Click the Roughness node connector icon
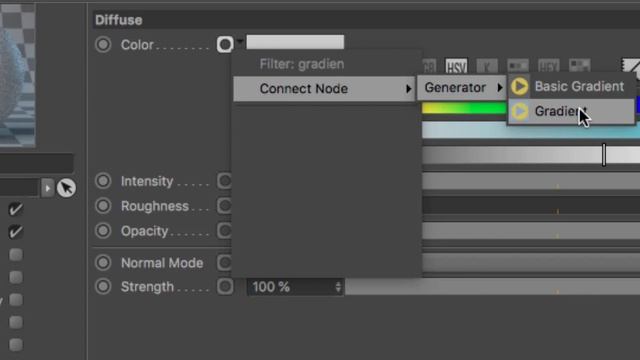This screenshot has width=640, height=360. point(224,206)
